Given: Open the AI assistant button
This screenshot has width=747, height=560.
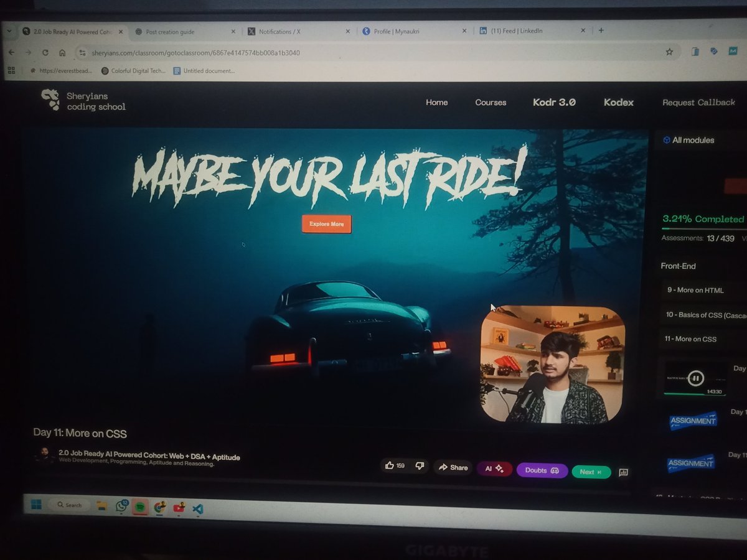Looking at the screenshot, I should (x=494, y=469).
